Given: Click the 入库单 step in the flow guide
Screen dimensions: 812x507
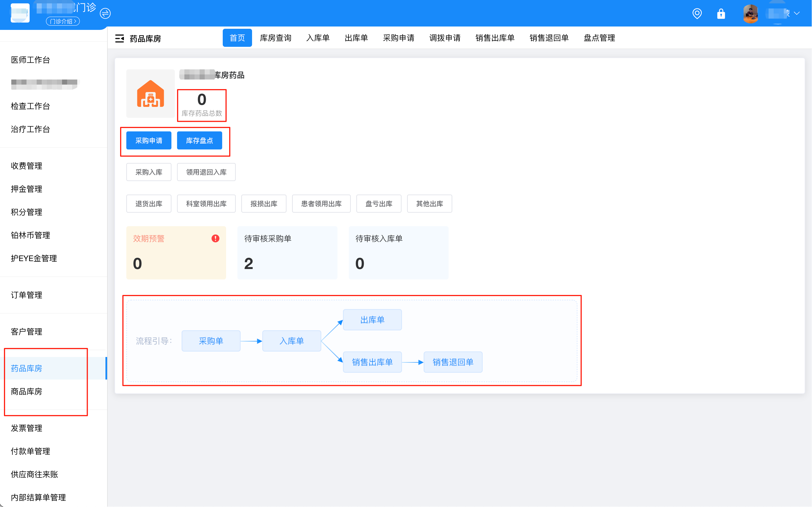Looking at the screenshot, I should [x=291, y=341].
